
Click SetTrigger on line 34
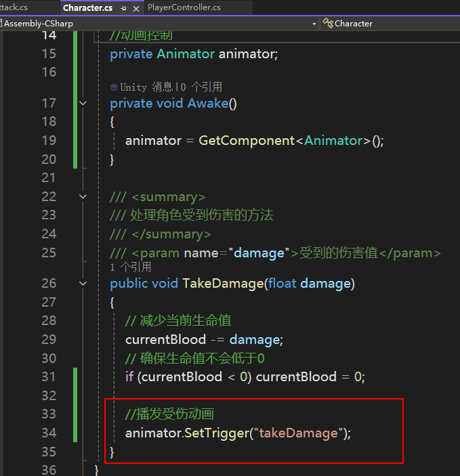217,433
